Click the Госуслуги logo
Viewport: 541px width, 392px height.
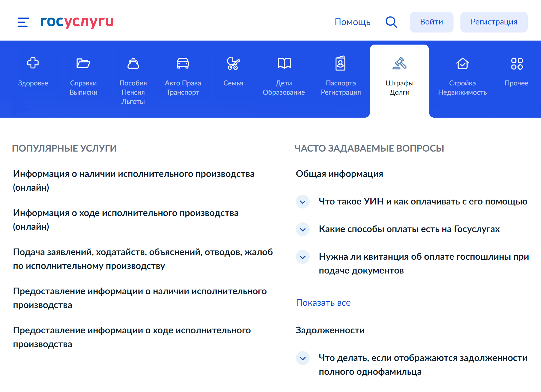(77, 22)
